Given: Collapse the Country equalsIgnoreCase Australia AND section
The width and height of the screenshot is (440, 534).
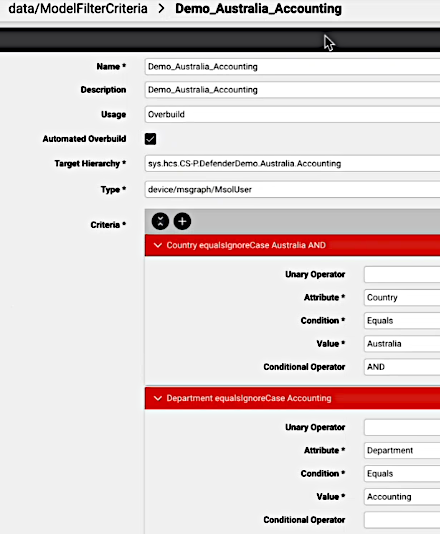Looking at the screenshot, I should click(292, 245).
